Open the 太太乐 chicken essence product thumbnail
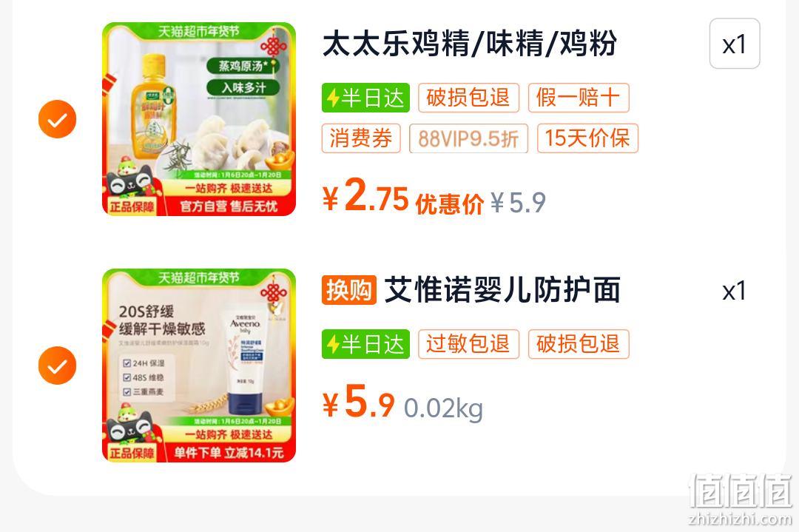The image size is (799, 532). (x=199, y=118)
